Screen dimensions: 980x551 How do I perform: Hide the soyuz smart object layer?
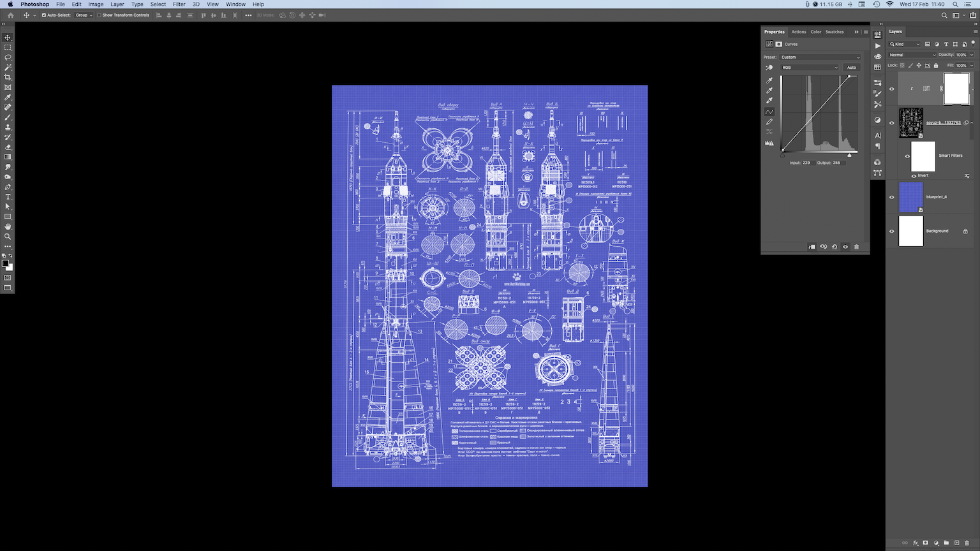tap(892, 123)
